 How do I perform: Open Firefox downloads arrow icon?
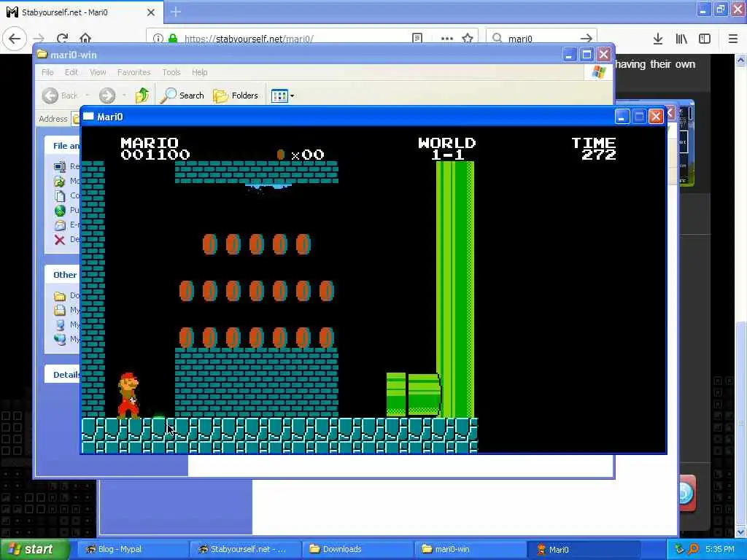658,39
